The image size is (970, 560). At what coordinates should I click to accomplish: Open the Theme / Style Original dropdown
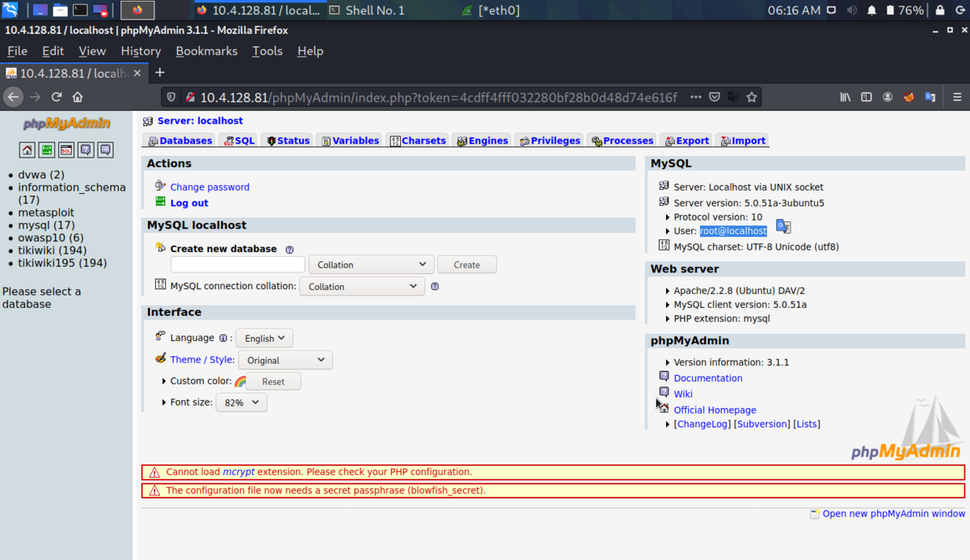(x=285, y=360)
